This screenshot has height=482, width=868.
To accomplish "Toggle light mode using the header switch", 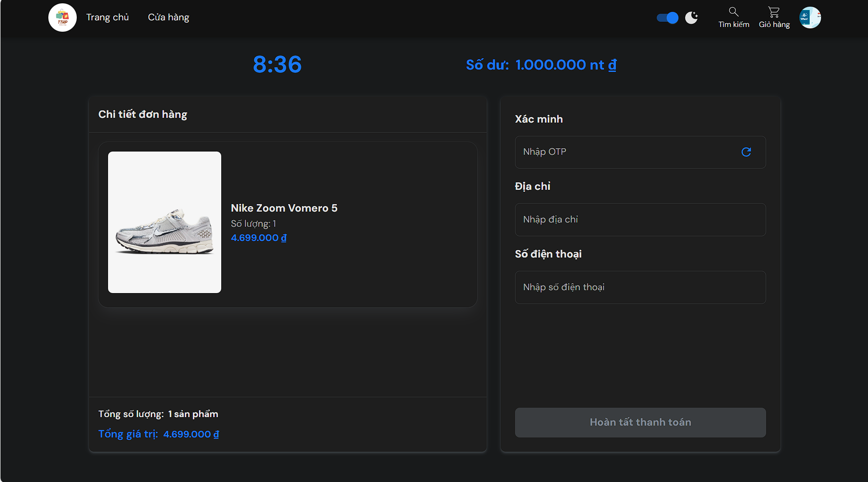I will (x=668, y=17).
